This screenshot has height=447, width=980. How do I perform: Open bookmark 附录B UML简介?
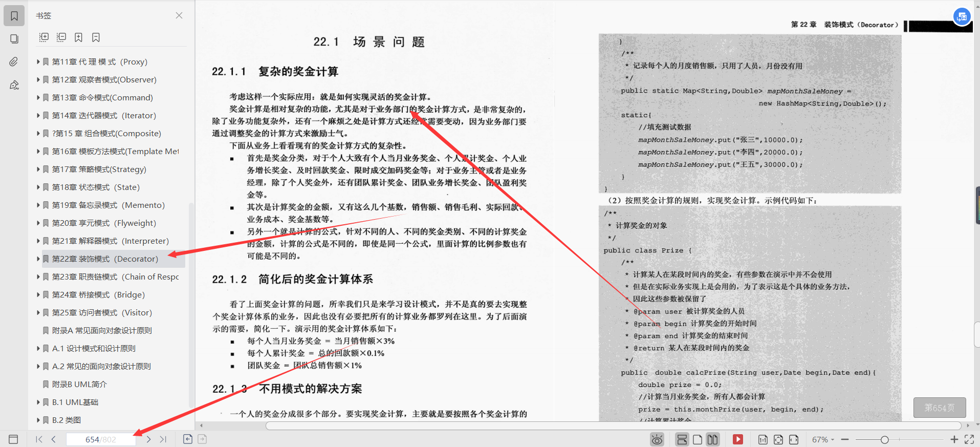point(79,384)
